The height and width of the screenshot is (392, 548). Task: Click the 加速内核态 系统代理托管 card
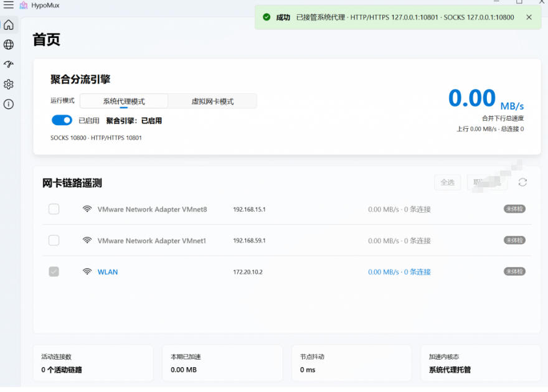[x=481, y=363]
